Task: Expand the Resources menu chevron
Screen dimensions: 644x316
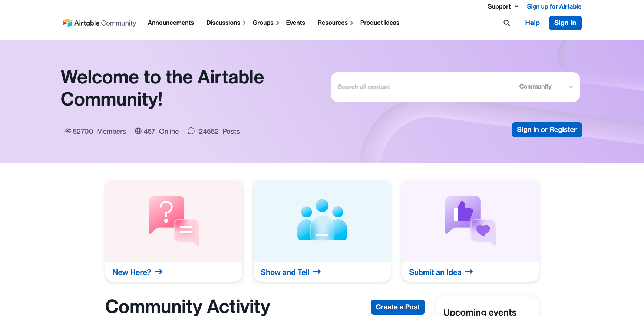Action: pos(352,23)
